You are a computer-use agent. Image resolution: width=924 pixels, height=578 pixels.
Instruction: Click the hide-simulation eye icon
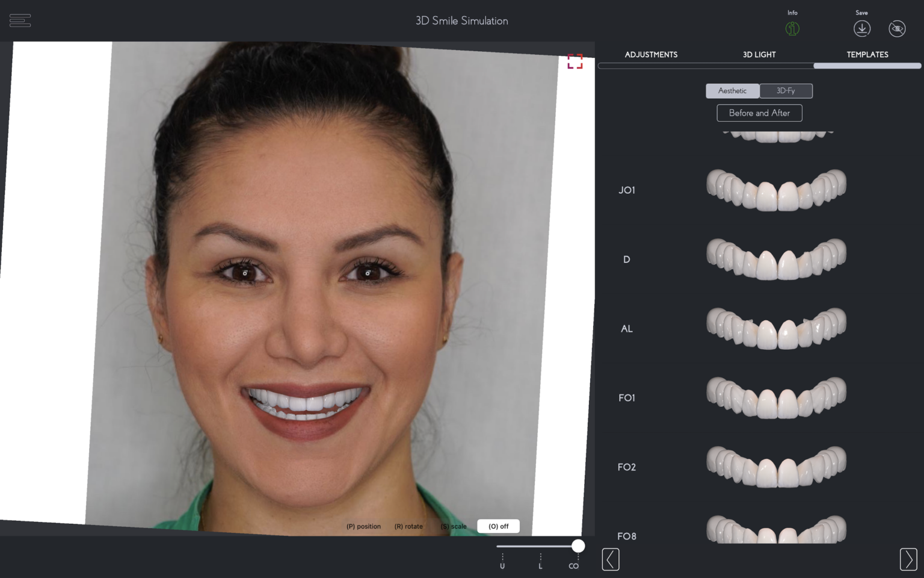pos(897,28)
